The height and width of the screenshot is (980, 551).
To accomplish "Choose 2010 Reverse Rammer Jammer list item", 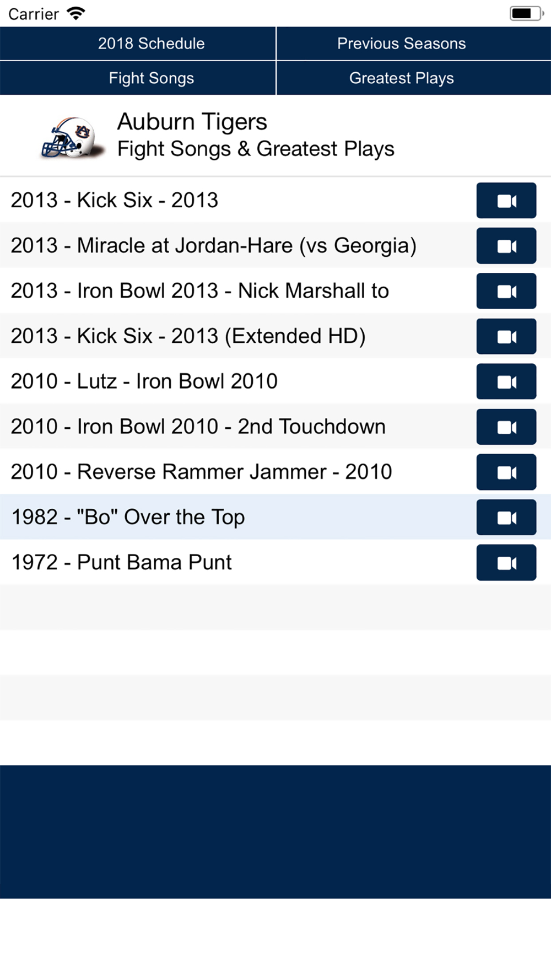I will [x=275, y=472].
